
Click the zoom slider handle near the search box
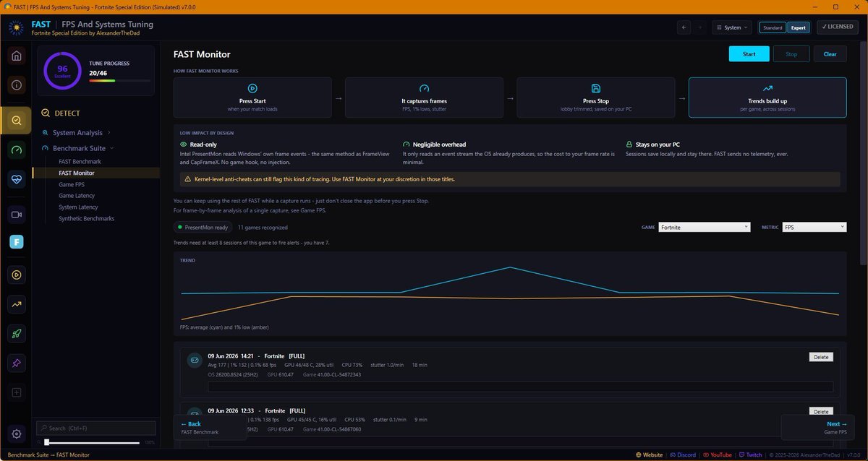[46, 442]
